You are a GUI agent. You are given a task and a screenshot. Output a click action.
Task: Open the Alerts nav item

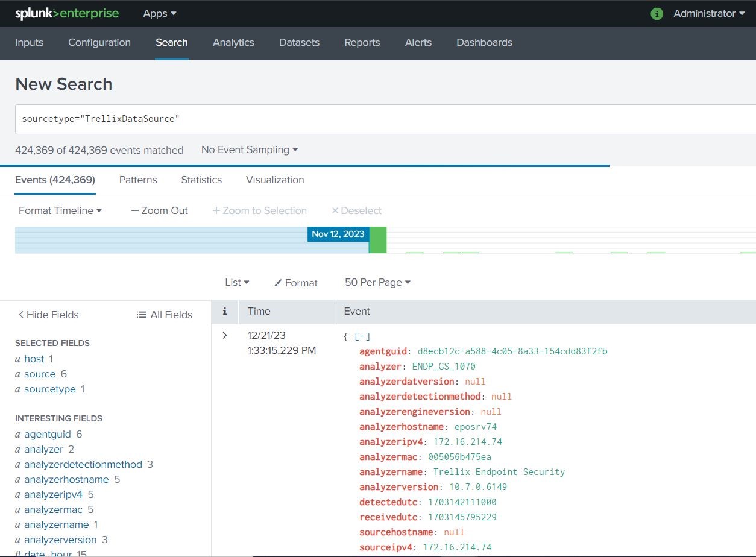(x=418, y=42)
